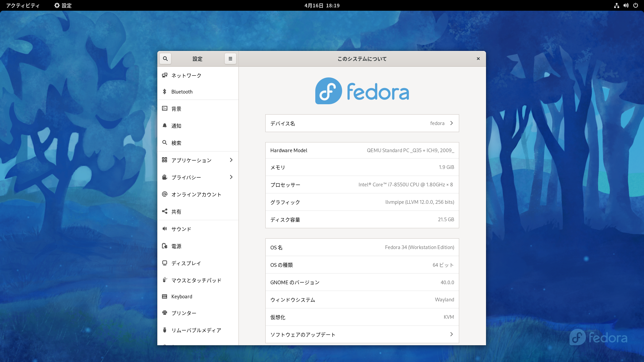Select 背景 settings panel

176,109
